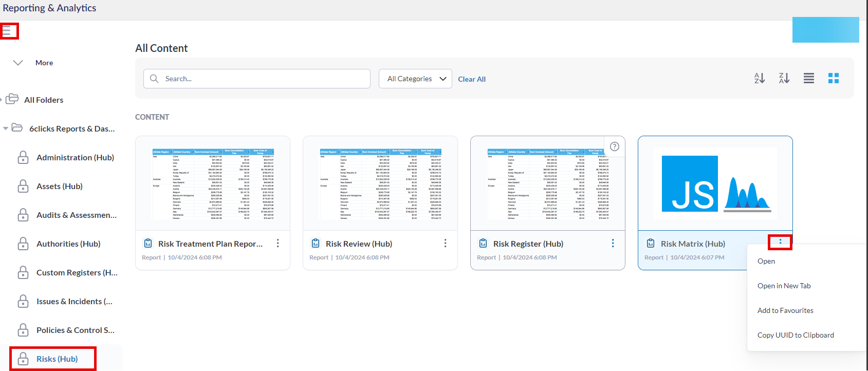Click lock icon beside Policies & Control Sets

[x=23, y=330]
